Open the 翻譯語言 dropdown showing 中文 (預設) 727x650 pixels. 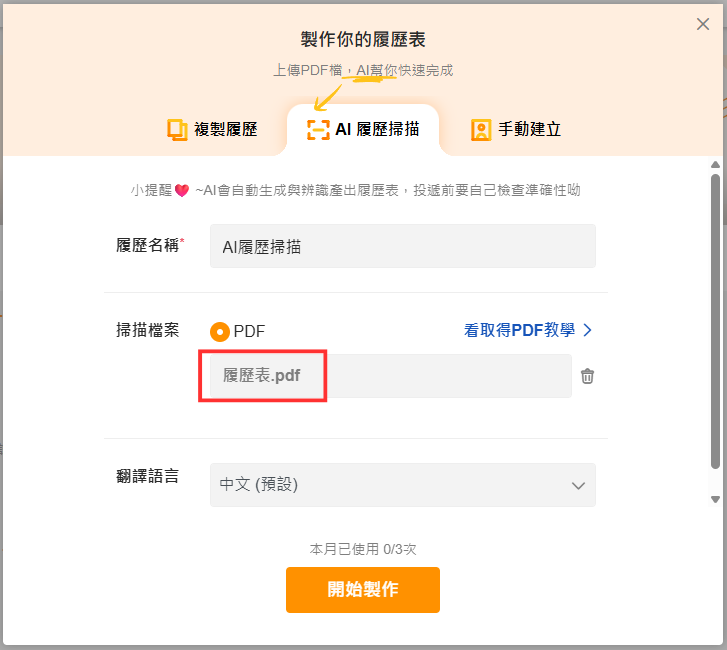(x=402, y=485)
